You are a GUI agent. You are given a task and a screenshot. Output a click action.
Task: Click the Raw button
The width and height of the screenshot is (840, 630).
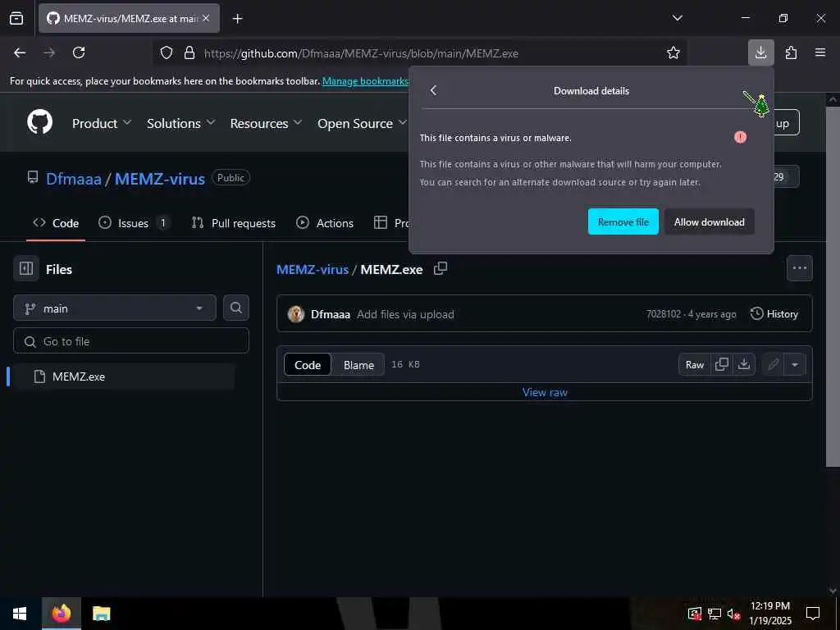click(694, 365)
